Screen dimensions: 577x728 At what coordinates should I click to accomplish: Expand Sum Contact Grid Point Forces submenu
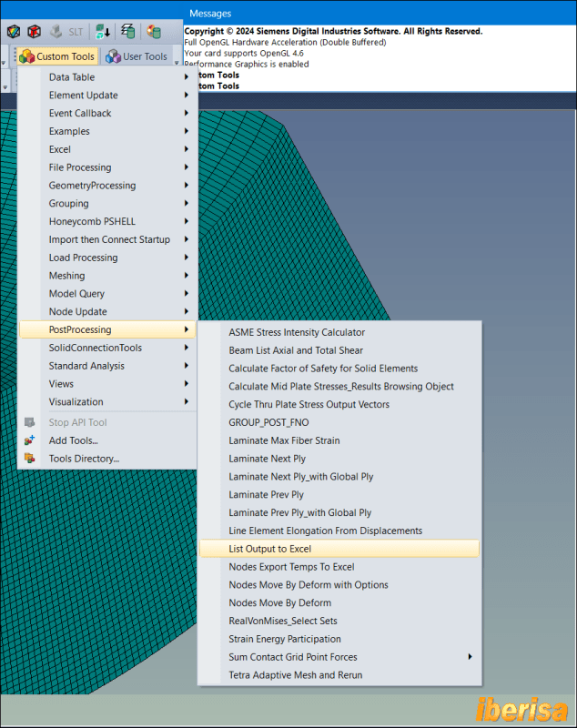click(339, 657)
